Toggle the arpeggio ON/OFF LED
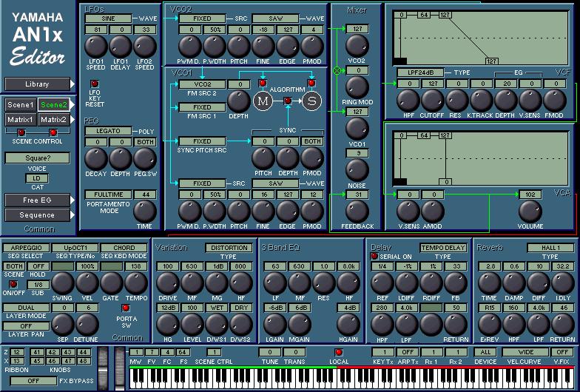580x392 pixels. (13, 284)
